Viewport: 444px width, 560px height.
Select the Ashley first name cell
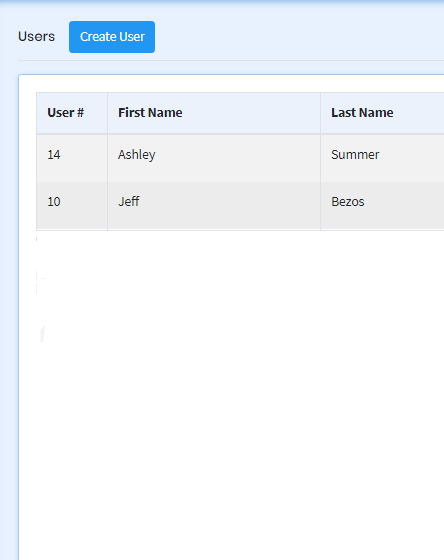click(214, 158)
